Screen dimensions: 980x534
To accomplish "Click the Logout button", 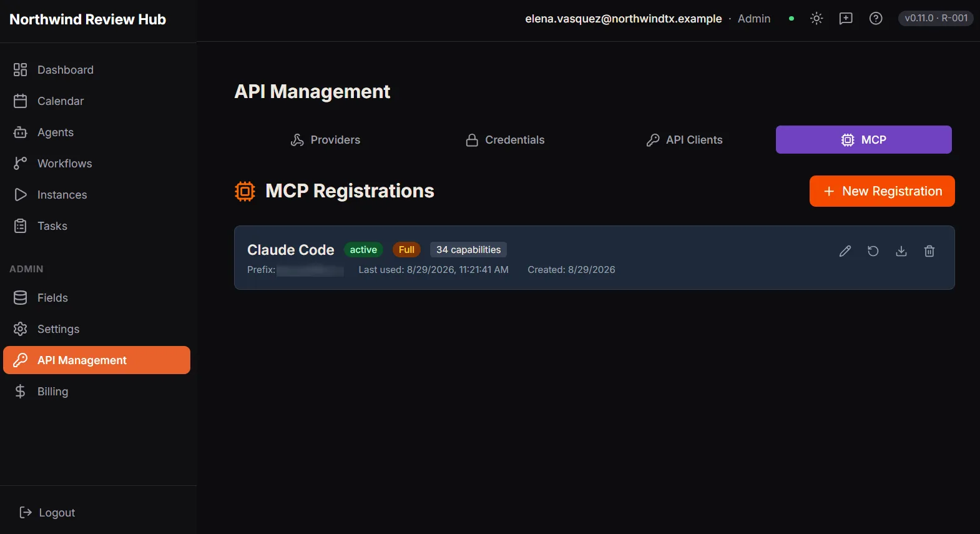I will click(47, 513).
